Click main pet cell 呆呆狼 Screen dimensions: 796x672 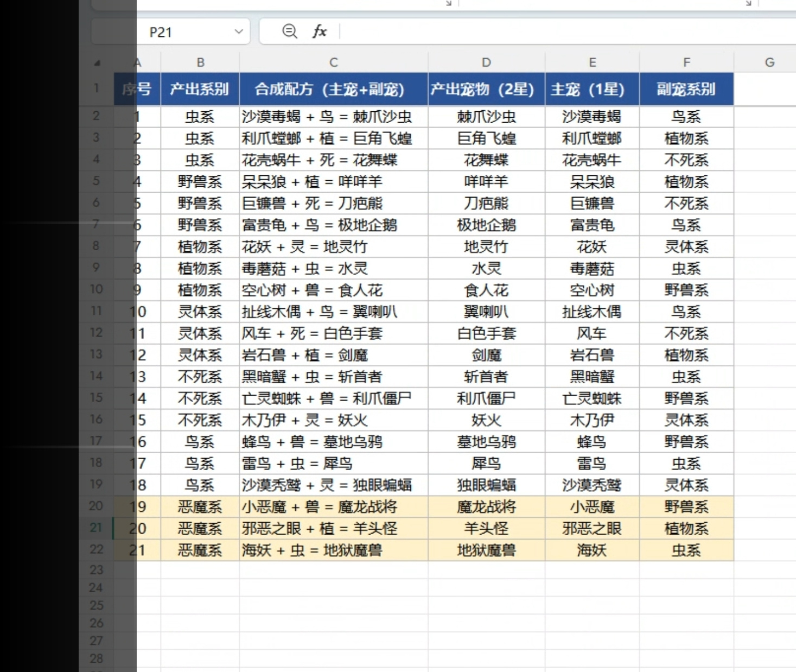tap(592, 182)
